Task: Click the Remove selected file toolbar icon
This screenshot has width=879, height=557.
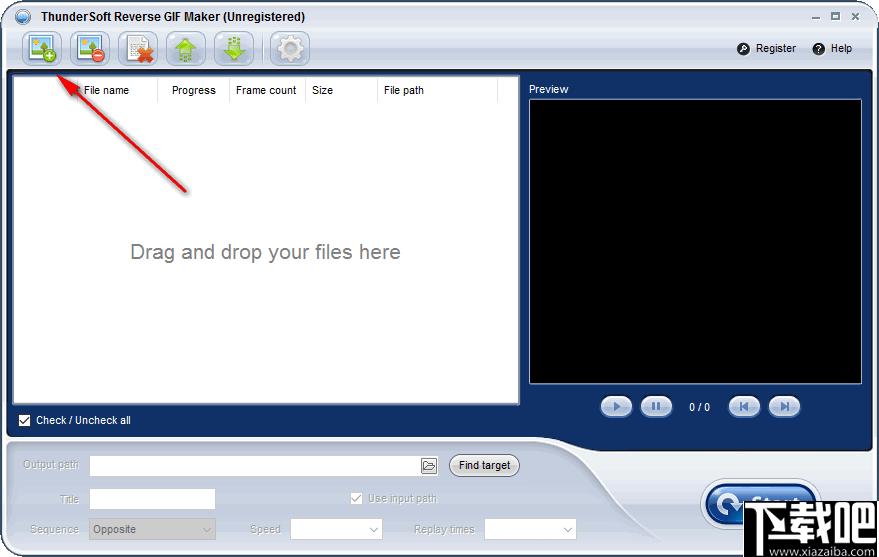Action: click(90, 49)
